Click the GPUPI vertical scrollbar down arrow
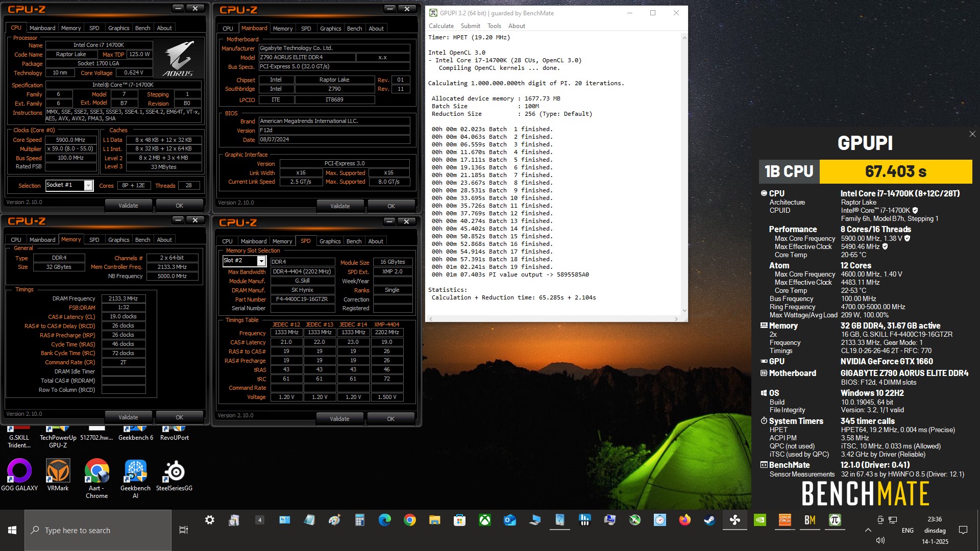The image size is (980, 551). pyautogui.click(x=684, y=310)
